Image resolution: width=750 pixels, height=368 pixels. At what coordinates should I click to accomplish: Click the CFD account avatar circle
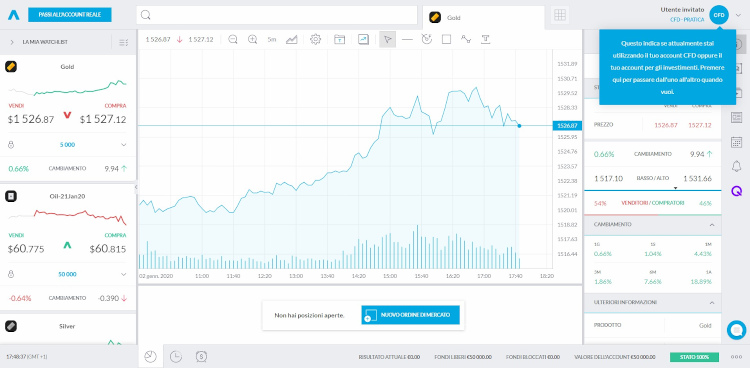(718, 15)
